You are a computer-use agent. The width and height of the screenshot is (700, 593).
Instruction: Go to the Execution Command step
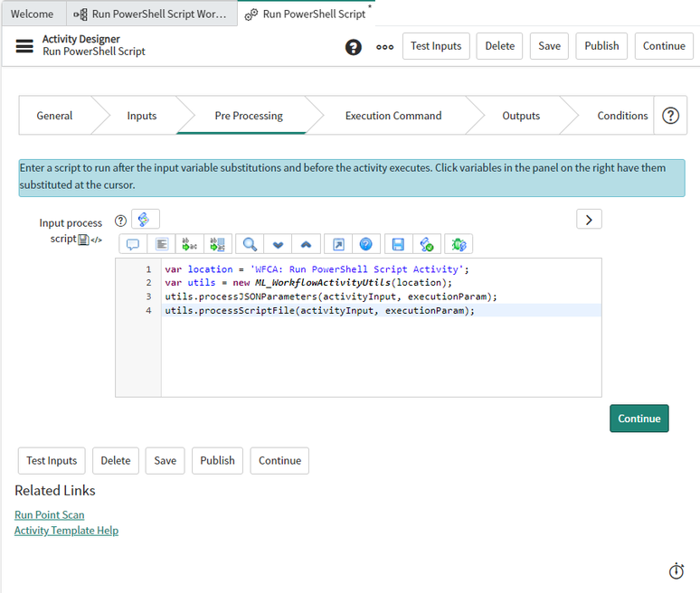[393, 116]
